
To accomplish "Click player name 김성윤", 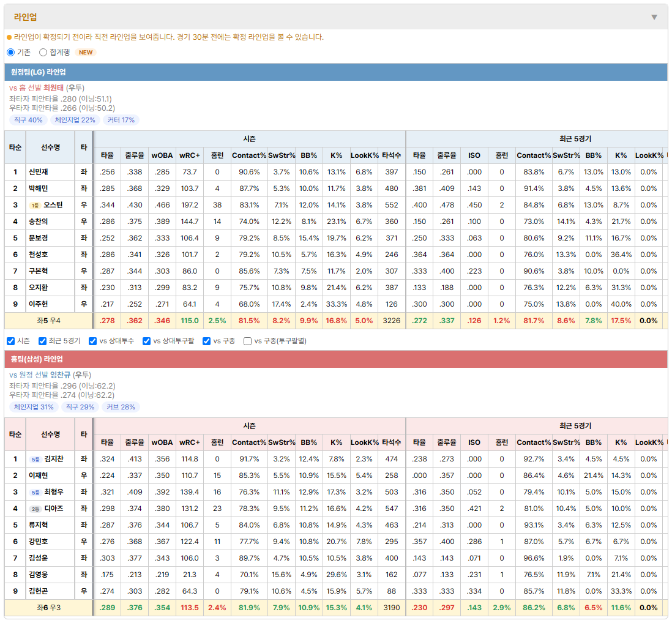I will [x=38, y=558].
